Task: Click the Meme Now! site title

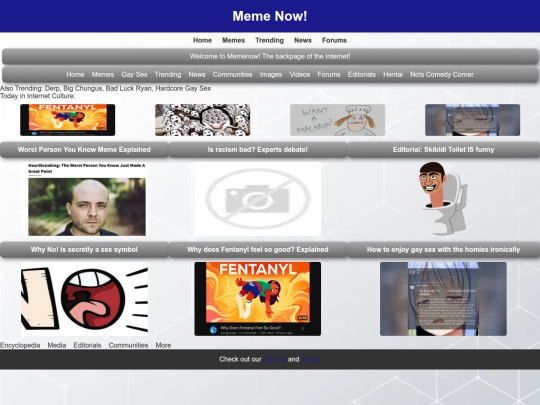Action: click(x=270, y=16)
